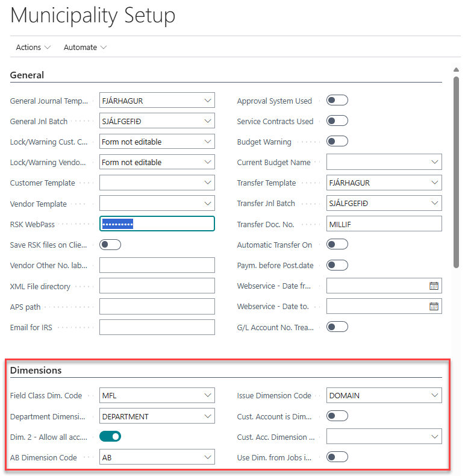Expand AB Dimension Code dropdown

click(x=208, y=457)
